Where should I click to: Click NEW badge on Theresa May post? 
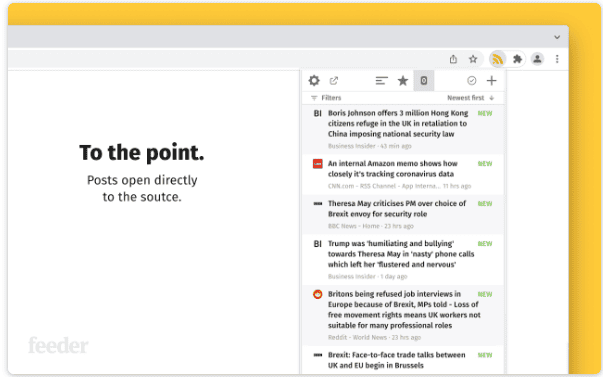[x=485, y=204]
